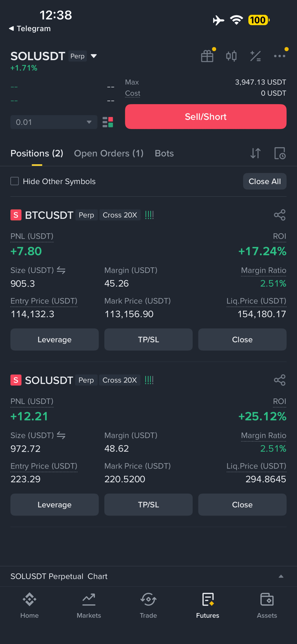This screenshot has height=644, width=297.
Task: Share the SOLUSDT position
Action: point(280,380)
